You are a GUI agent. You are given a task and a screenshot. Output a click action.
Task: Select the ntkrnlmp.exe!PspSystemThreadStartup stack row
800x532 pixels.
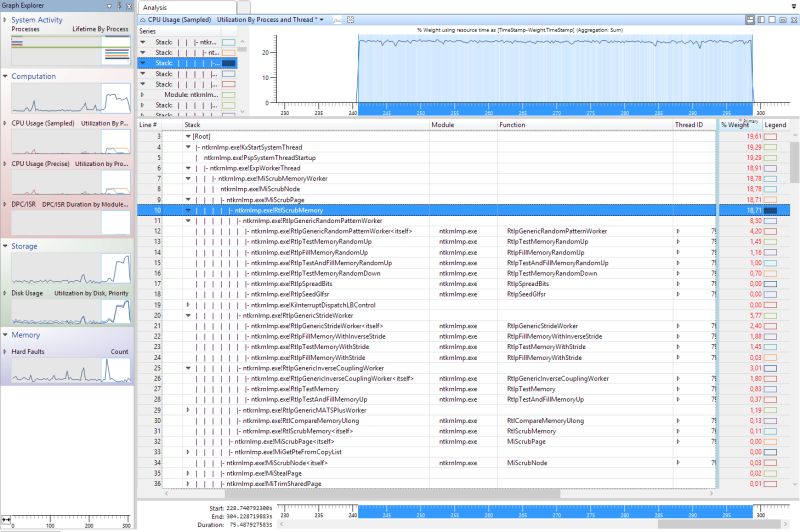(x=260, y=158)
